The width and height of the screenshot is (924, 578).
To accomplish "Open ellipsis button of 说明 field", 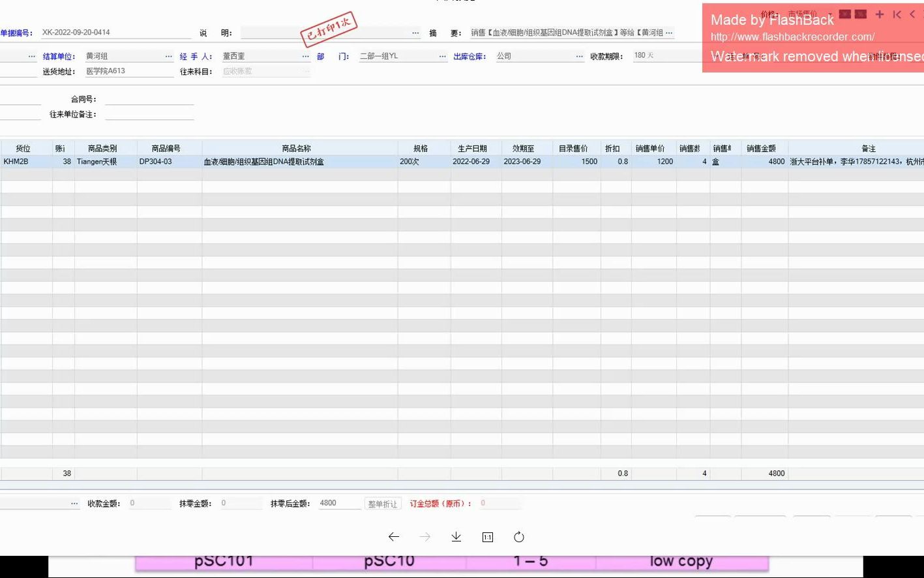I will point(415,33).
